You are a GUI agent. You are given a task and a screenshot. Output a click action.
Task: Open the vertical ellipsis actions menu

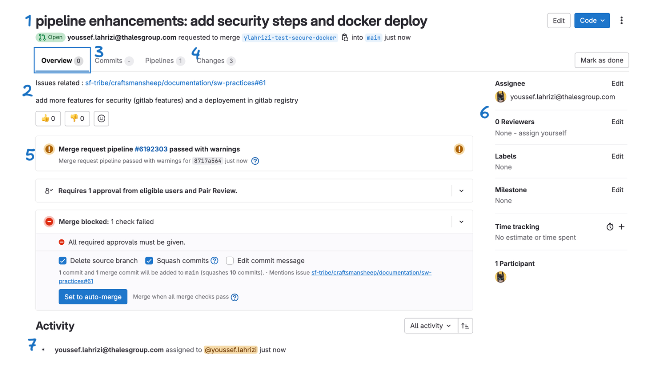[x=621, y=20]
